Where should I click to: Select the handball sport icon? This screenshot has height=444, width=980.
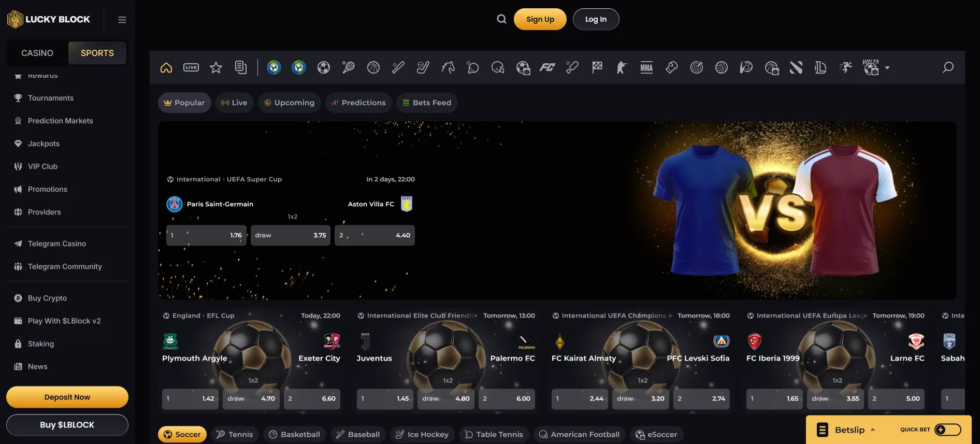point(746,67)
